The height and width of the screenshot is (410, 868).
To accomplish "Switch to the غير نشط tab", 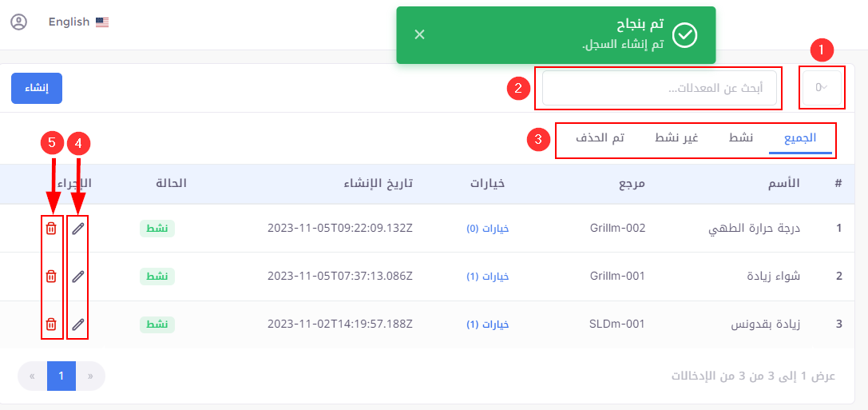I will point(676,138).
